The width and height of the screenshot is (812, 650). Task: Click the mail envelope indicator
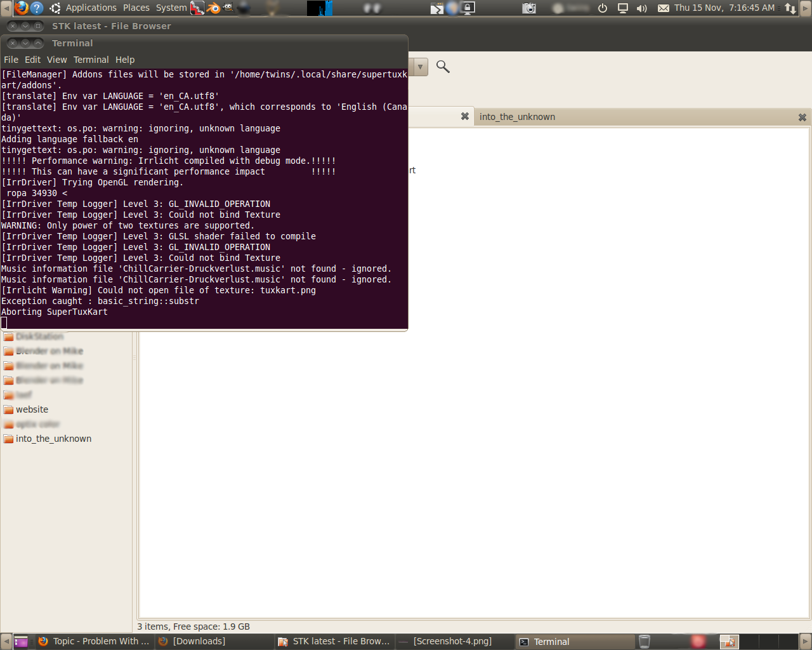point(663,8)
